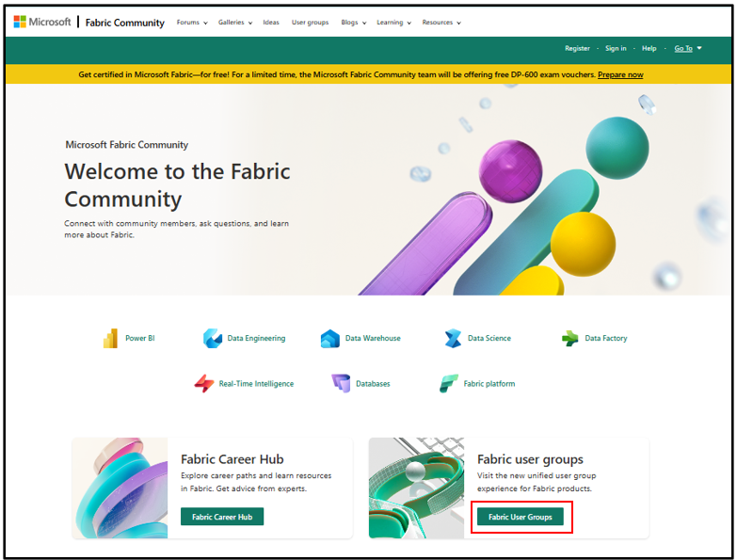Viewport: 737px width, 560px height.
Task: Follow the Prepare now link
Action: tap(620, 74)
